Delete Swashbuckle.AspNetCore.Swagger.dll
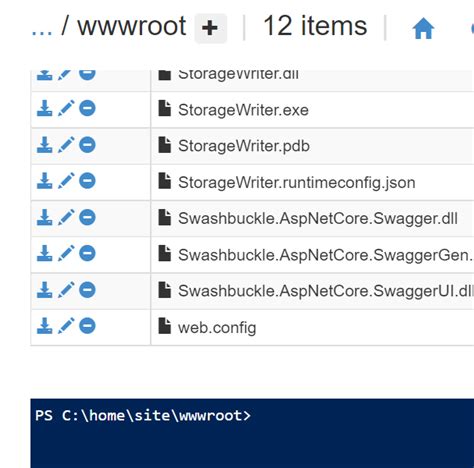This screenshot has height=468, width=474. pyautogui.click(x=87, y=217)
